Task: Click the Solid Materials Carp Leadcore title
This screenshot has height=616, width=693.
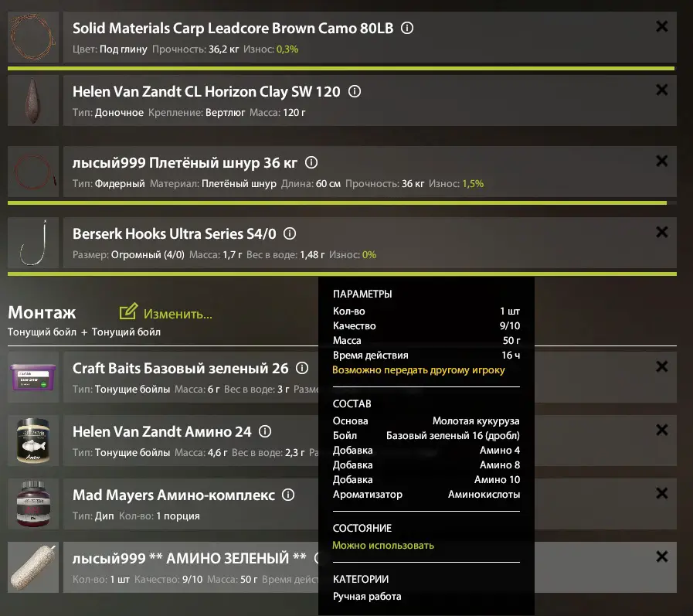Action: 233,29
